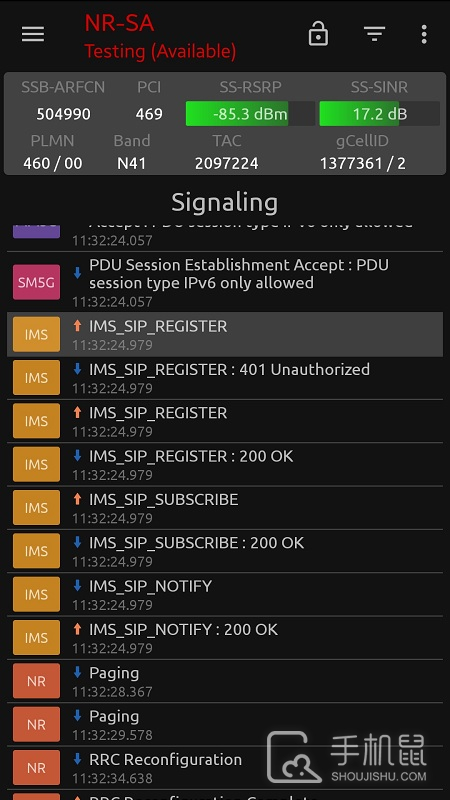The image size is (450, 800).
Task: Tap the IMS badge beside highlighted REGISTER
Action: pos(36,334)
